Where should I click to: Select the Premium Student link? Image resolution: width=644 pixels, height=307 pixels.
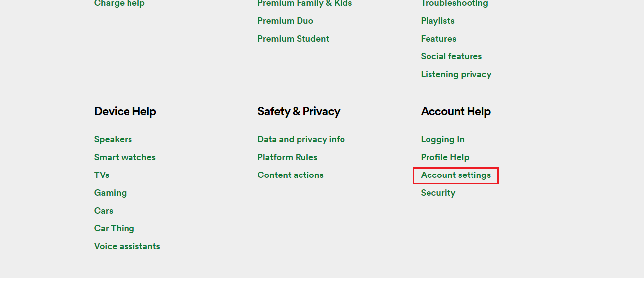click(293, 39)
